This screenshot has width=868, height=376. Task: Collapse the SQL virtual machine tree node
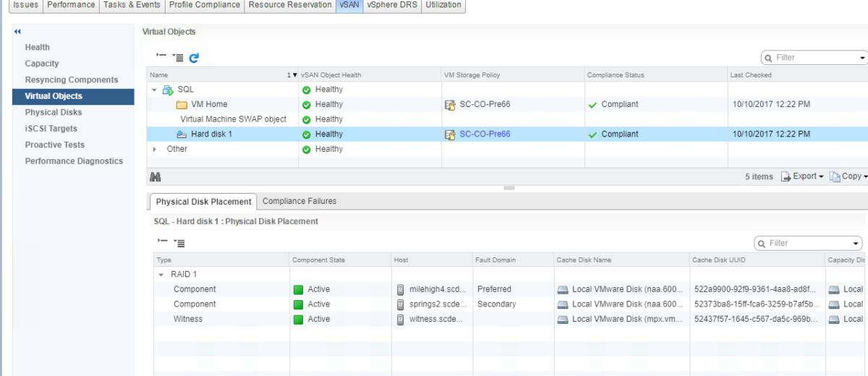coord(154,90)
